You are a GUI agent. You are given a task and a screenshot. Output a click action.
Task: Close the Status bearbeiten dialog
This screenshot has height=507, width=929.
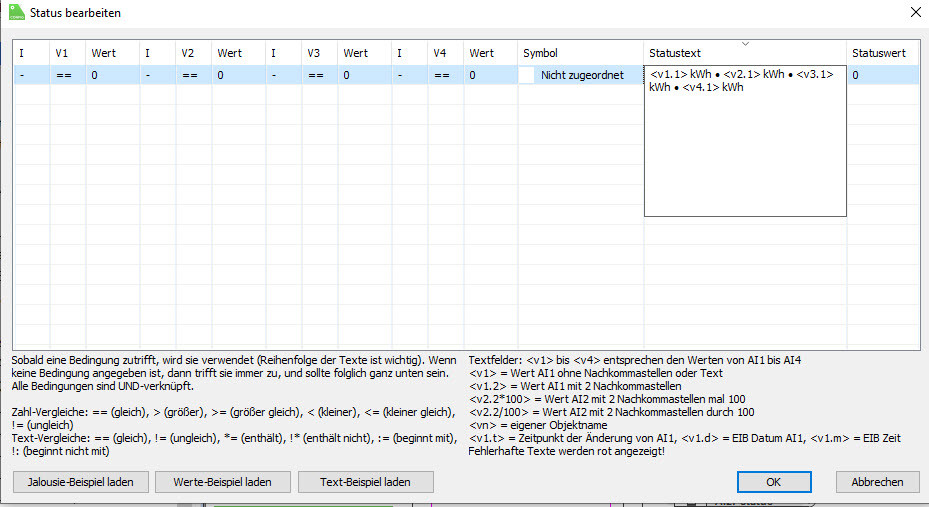coord(915,12)
